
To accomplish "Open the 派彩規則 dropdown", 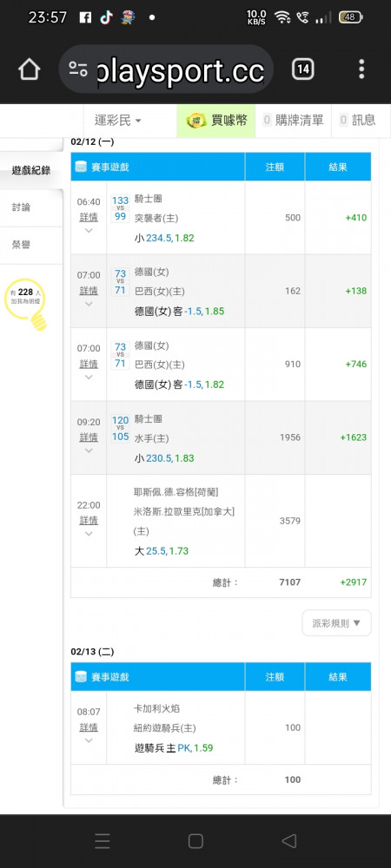I will tap(337, 623).
